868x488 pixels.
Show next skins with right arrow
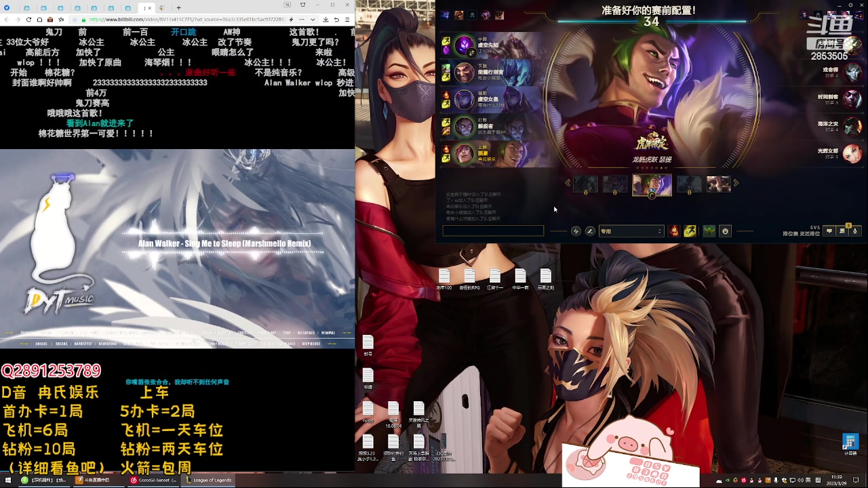[736, 183]
